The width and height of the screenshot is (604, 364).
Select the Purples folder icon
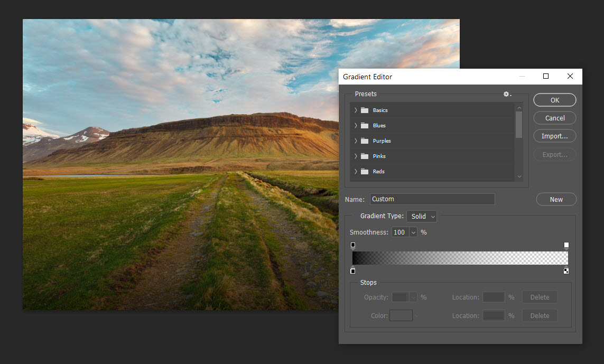(365, 141)
